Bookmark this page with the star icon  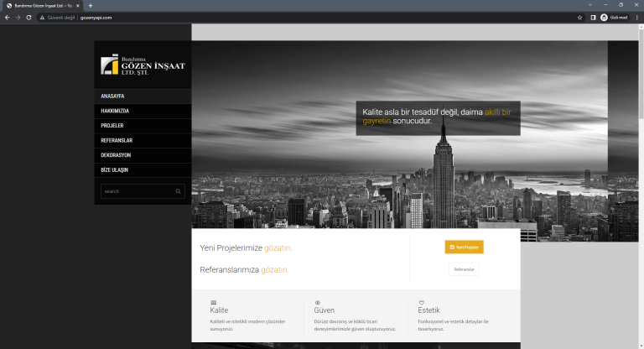[x=580, y=18]
